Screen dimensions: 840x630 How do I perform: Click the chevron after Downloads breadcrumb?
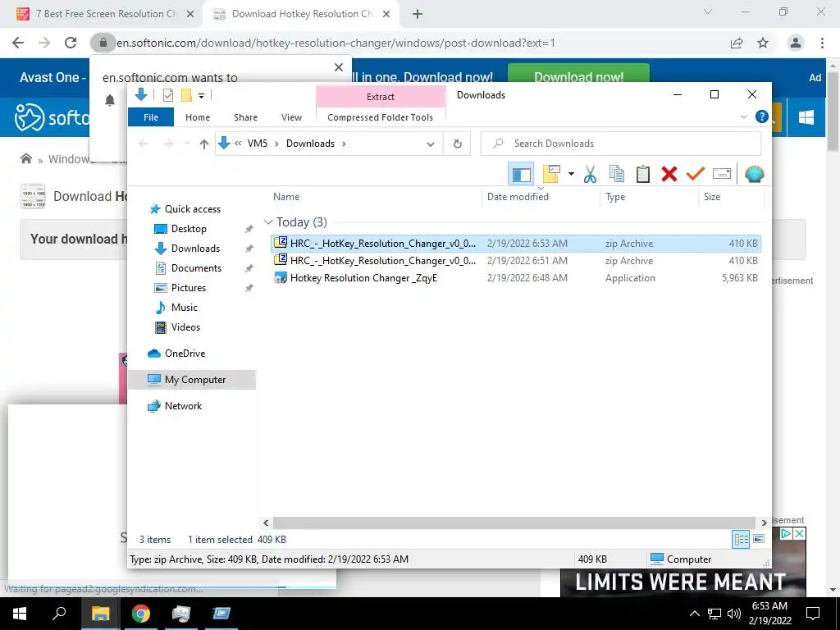[344, 144]
